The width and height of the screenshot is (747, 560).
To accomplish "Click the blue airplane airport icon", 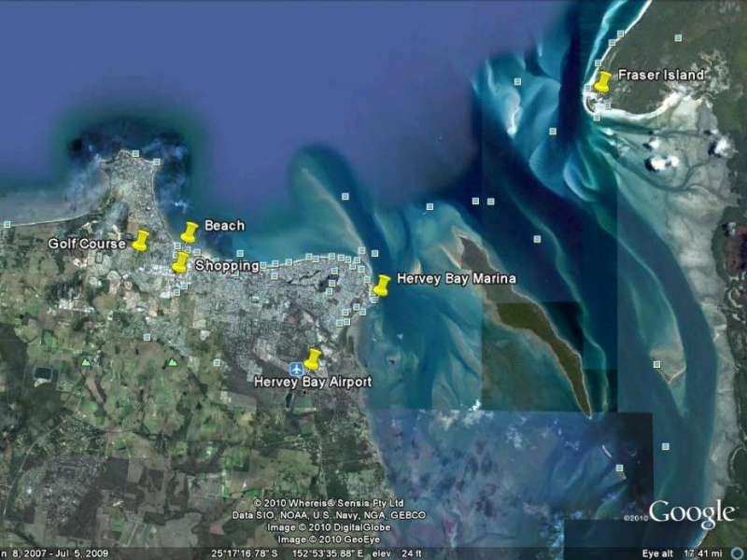I will pos(297,369).
